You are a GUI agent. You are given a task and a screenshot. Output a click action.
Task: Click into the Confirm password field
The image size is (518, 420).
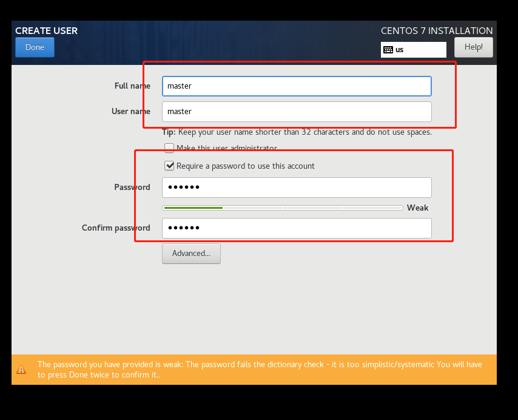coord(297,228)
